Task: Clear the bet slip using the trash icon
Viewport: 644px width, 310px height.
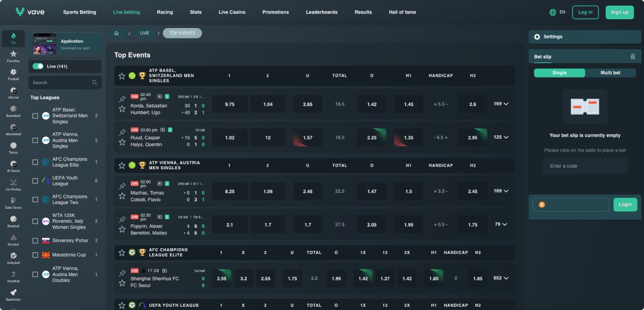Action: (x=633, y=56)
